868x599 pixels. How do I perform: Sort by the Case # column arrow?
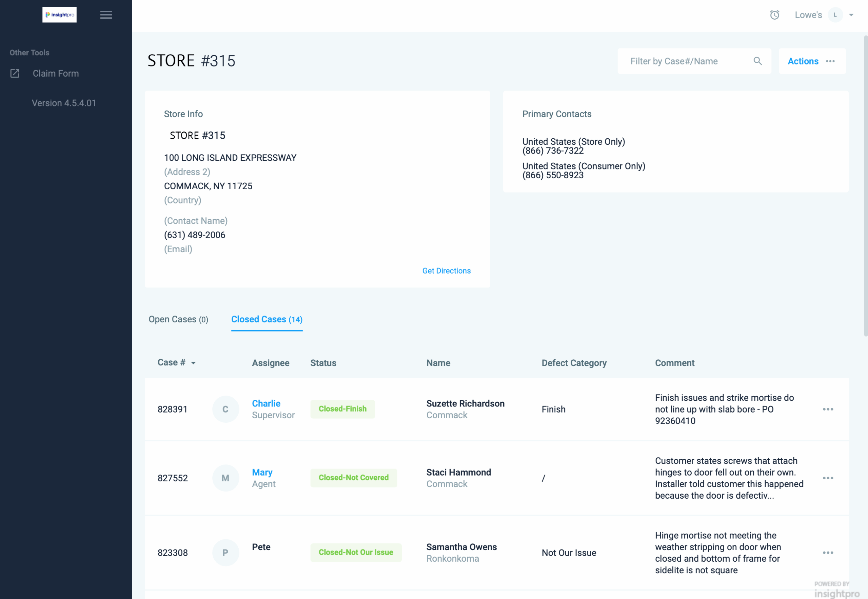click(x=193, y=363)
